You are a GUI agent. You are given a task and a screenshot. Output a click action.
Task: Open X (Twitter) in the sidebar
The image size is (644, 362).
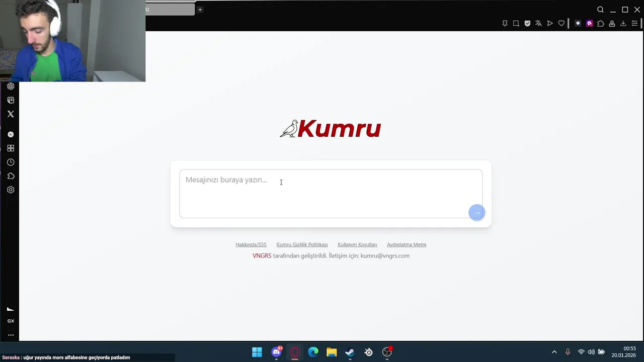tap(11, 114)
